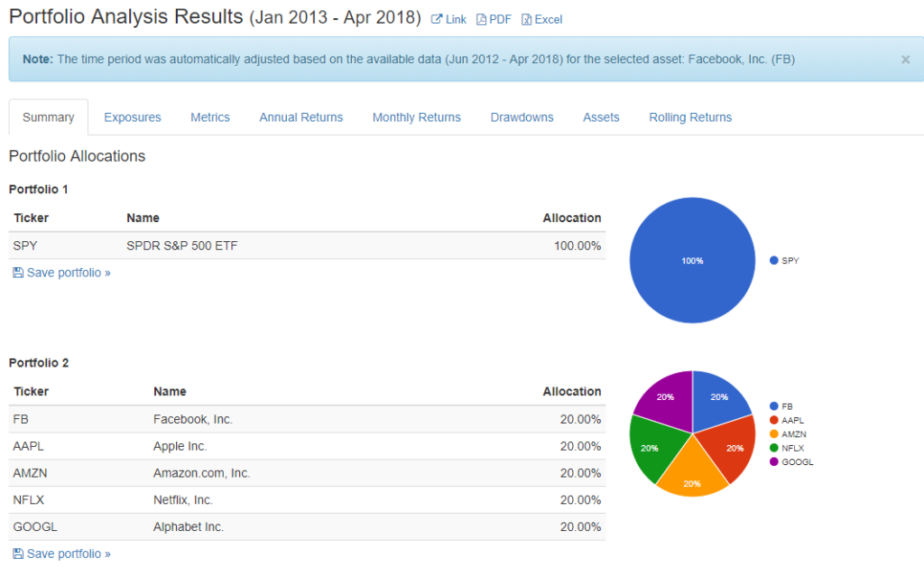Click the 100% SPY pie chart
Viewport: 924px width, 577px height.
[692, 260]
